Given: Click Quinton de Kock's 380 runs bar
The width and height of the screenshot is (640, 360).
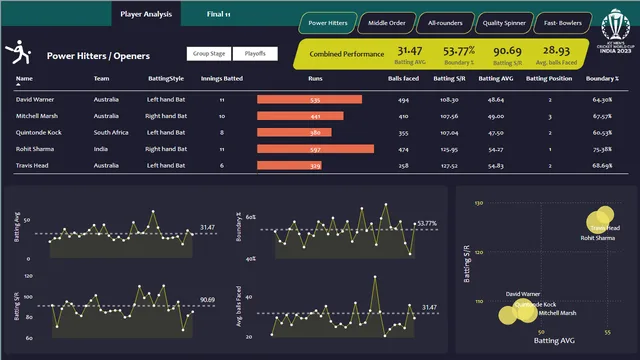Looking at the screenshot, I should coord(294,132).
